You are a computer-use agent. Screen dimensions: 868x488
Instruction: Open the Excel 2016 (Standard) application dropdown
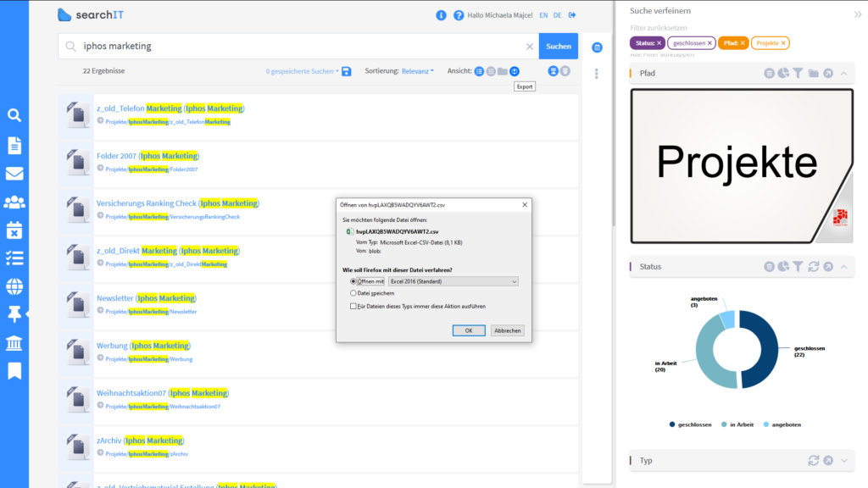point(453,281)
